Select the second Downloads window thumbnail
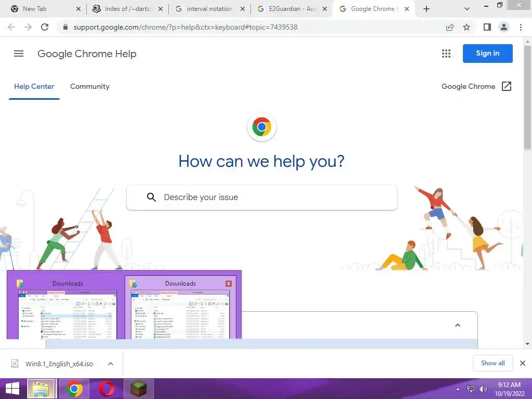The width and height of the screenshot is (532, 399). (180, 309)
